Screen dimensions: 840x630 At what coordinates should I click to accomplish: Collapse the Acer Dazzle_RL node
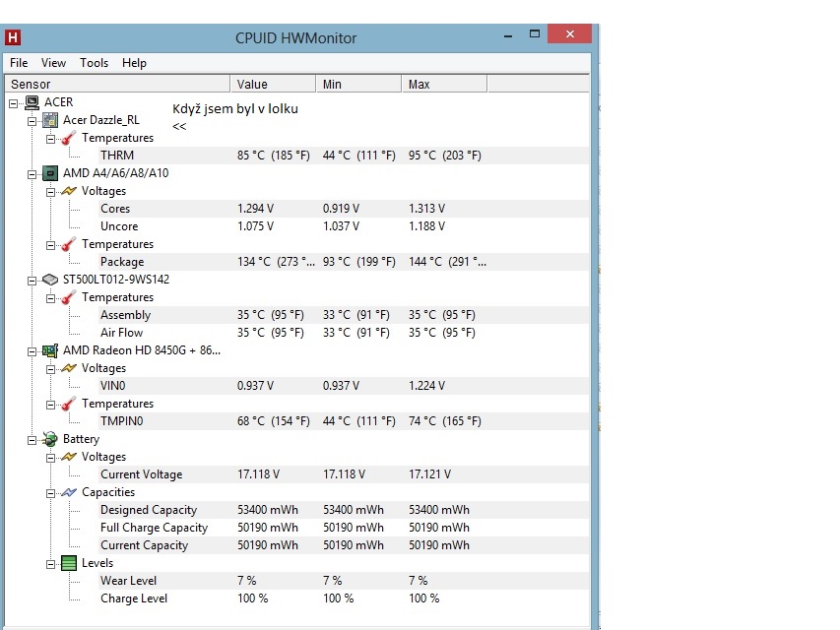pyautogui.click(x=32, y=122)
